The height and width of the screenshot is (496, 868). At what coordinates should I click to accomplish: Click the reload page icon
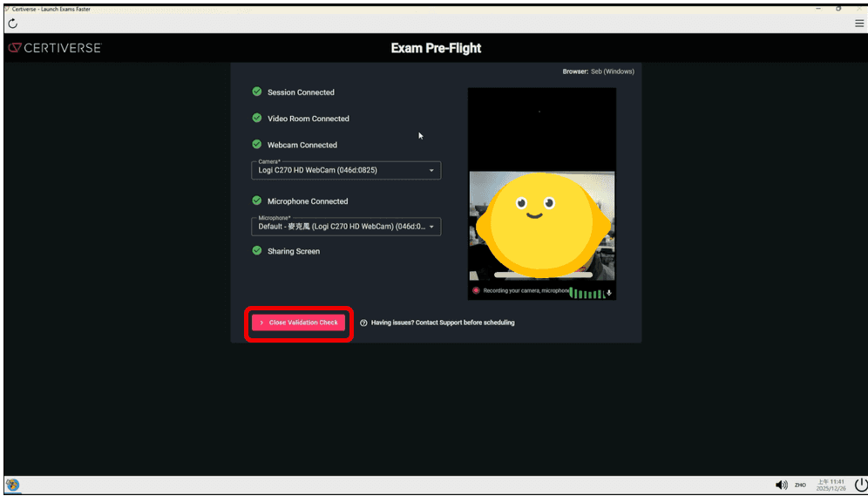click(x=13, y=24)
